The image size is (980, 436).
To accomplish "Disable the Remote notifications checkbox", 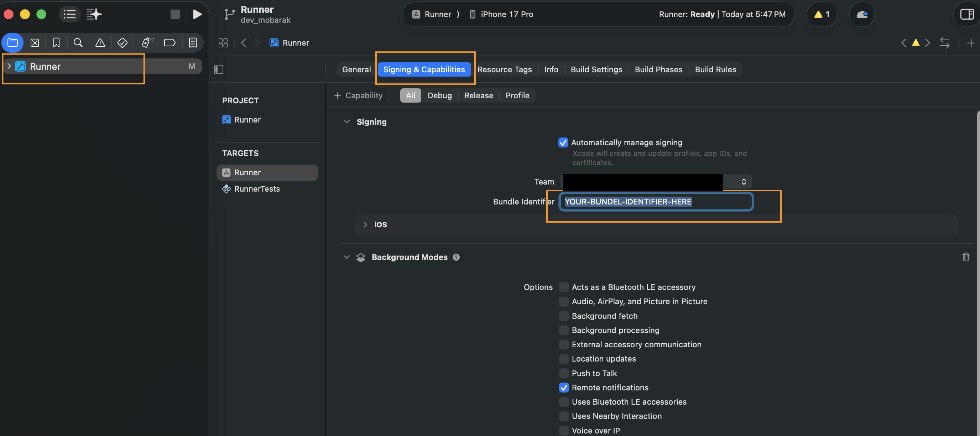I will (563, 387).
